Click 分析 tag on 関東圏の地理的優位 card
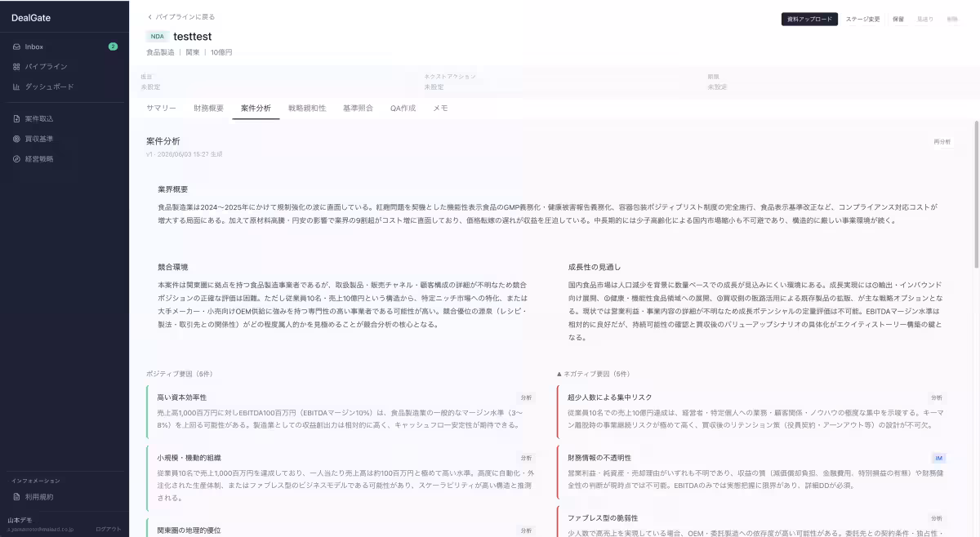Screen dimensions: 980x537 (526, 530)
